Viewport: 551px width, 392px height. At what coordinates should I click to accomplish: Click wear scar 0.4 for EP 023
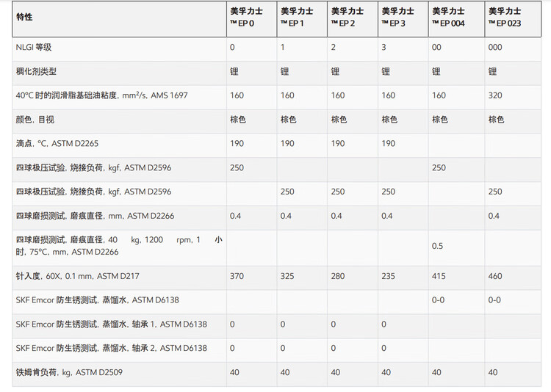pyautogui.click(x=494, y=216)
